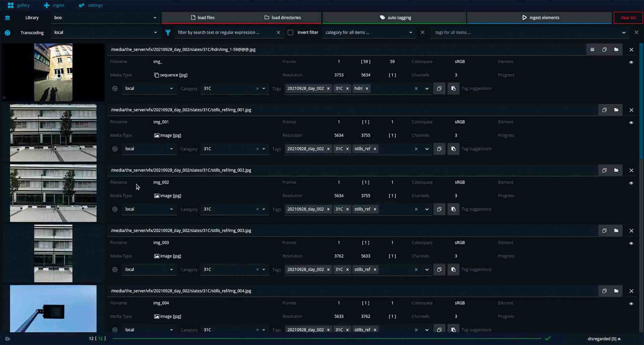
Task: Enable the invert filter checkbox
Action: coord(290,32)
